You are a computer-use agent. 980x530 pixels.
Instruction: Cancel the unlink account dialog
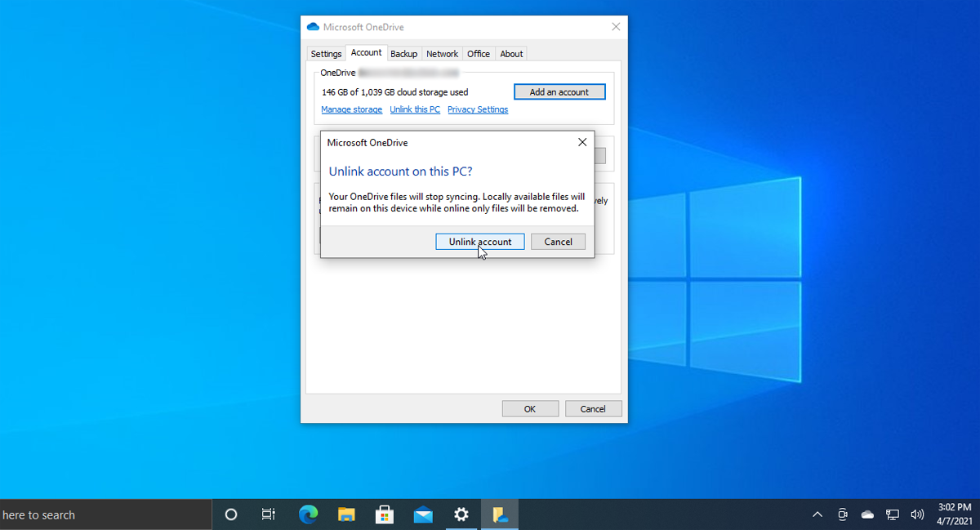pos(558,242)
